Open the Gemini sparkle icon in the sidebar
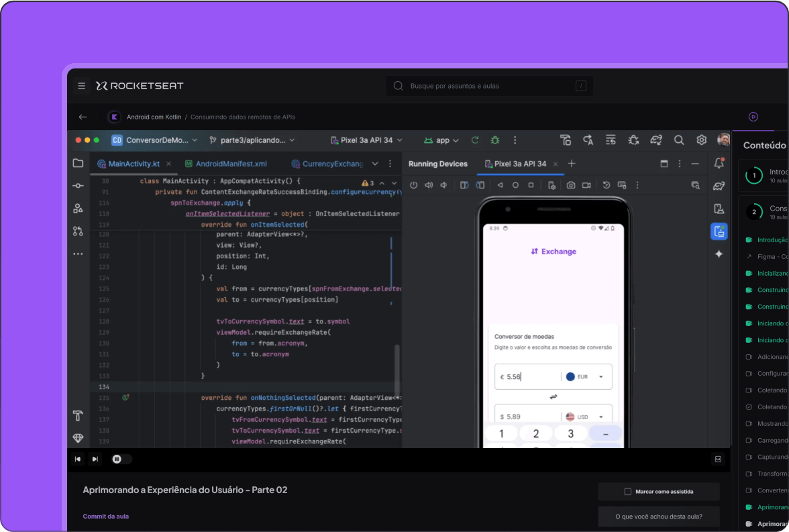789x532 pixels. pyautogui.click(x=719, y=254)
